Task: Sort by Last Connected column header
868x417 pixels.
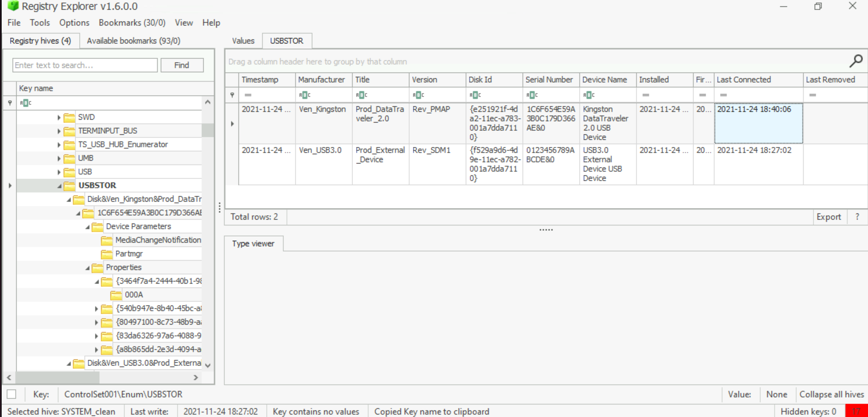Action: [758, 80]
